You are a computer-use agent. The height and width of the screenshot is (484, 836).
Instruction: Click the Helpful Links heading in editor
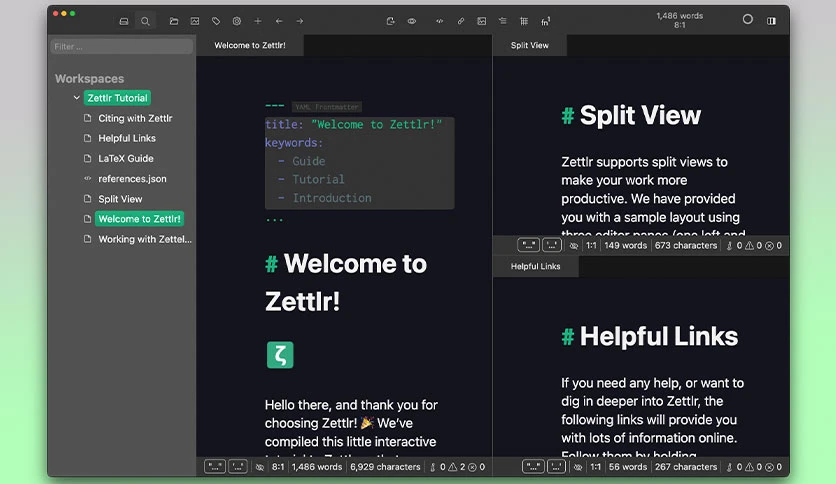click(650, 336)
